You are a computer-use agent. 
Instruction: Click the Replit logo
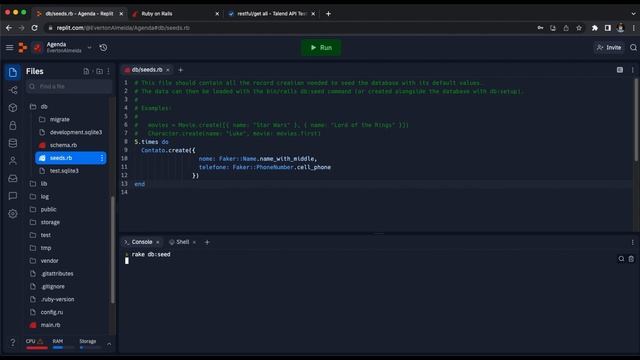point(22,48)
